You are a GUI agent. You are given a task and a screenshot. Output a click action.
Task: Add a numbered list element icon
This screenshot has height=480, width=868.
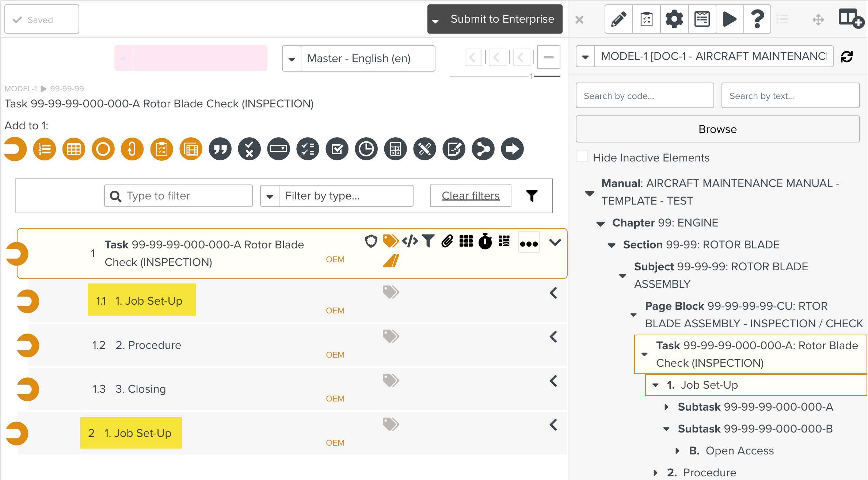tap(45, 149)
